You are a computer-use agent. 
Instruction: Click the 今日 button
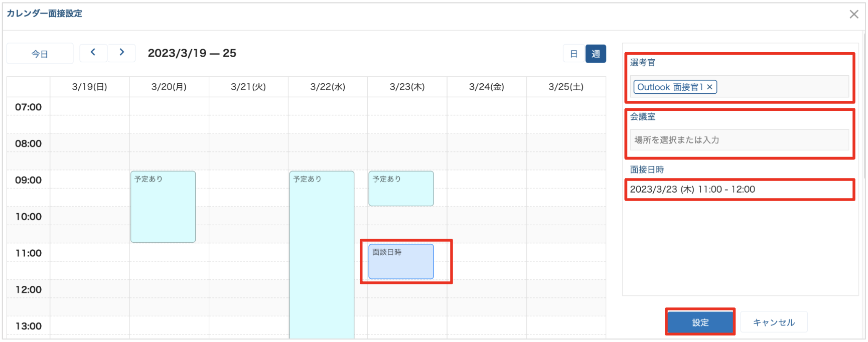(x=40, y=54)
